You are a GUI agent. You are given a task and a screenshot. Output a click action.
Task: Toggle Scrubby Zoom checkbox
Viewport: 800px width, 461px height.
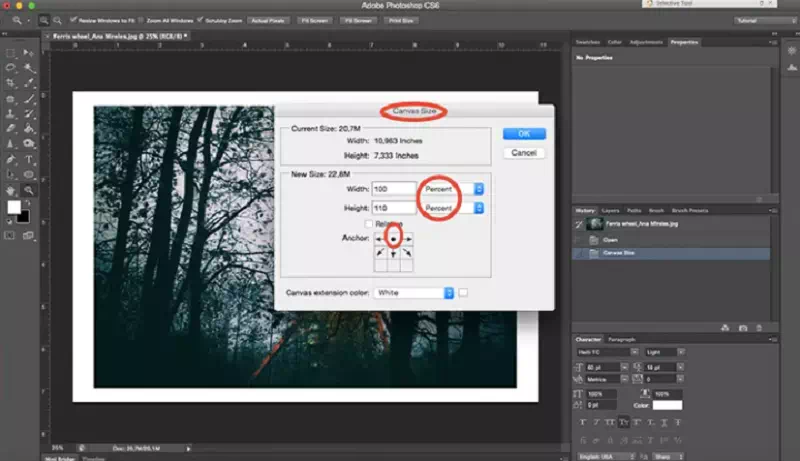pyautogui.click(x=200, y=20)
